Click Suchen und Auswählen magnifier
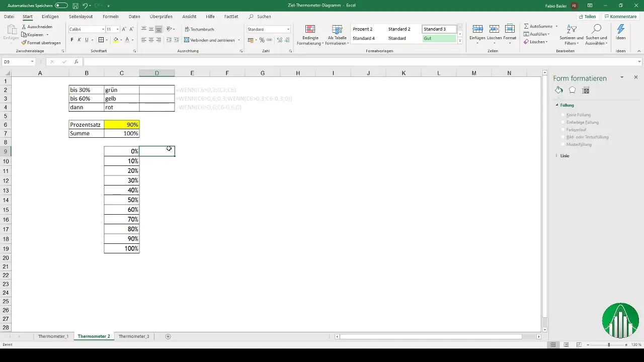Screen dimensions: 644x362 (x=596, y=29)
